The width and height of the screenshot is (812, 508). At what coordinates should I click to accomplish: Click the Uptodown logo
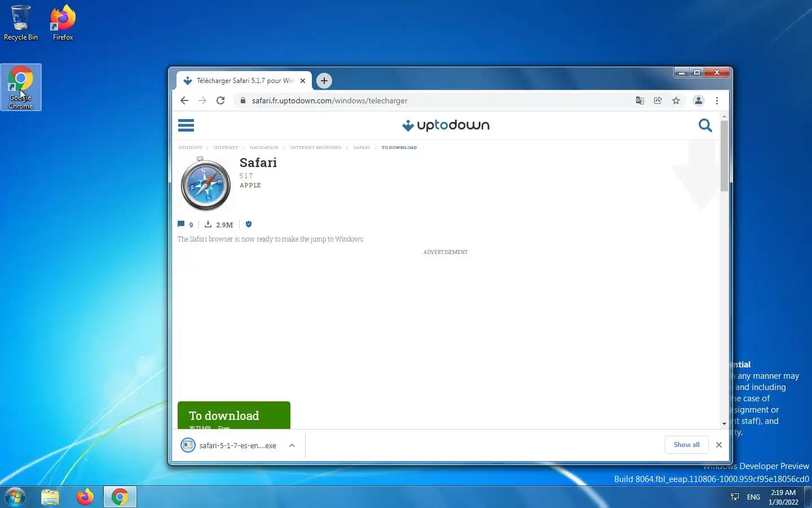pos(445,125)
